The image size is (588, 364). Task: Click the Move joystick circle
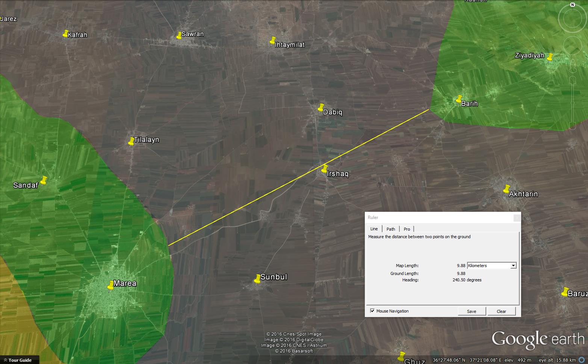point(572,46)
